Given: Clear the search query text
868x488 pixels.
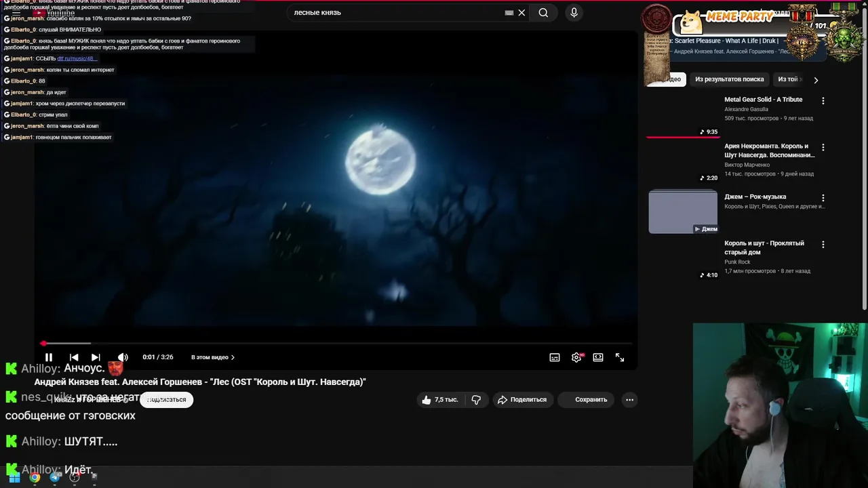Looking at the screenshot, I should (x=521, y=12).
